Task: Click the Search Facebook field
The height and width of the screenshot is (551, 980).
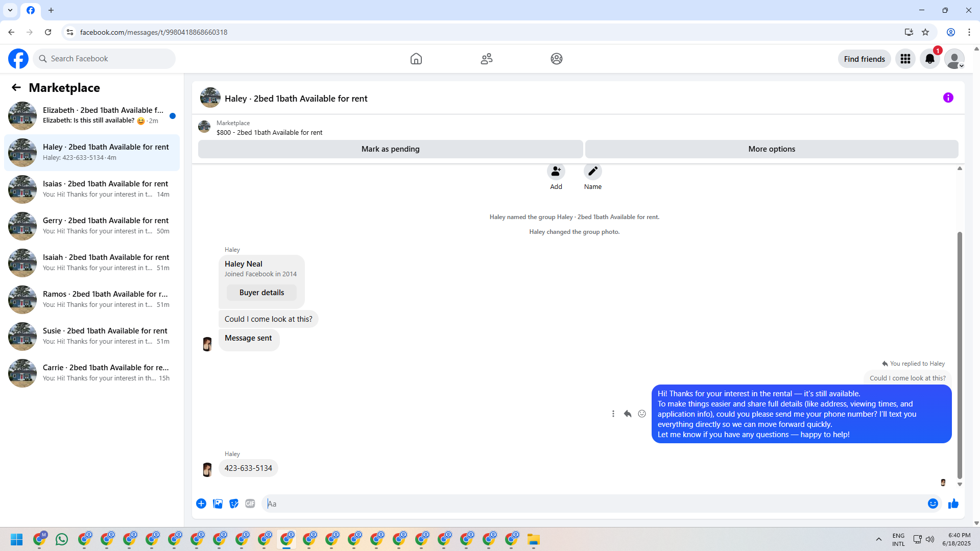Action: click(104, 59)
